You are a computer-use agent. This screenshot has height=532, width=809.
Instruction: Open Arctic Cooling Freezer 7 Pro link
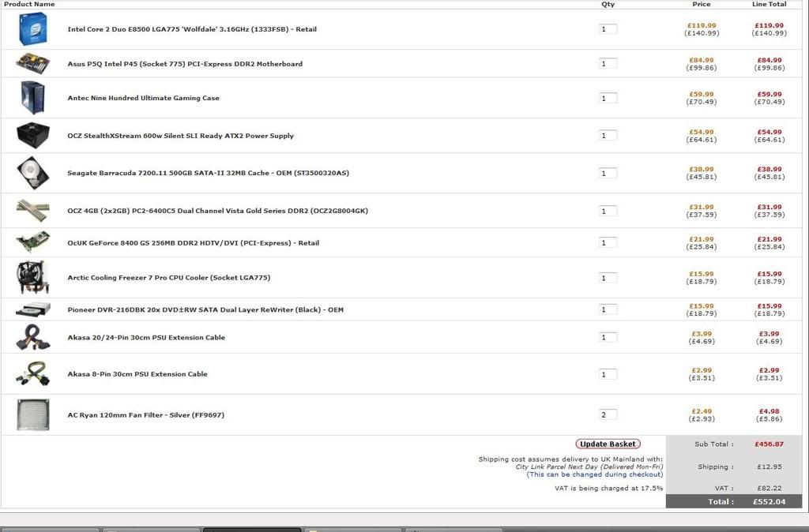click(169, 277)
